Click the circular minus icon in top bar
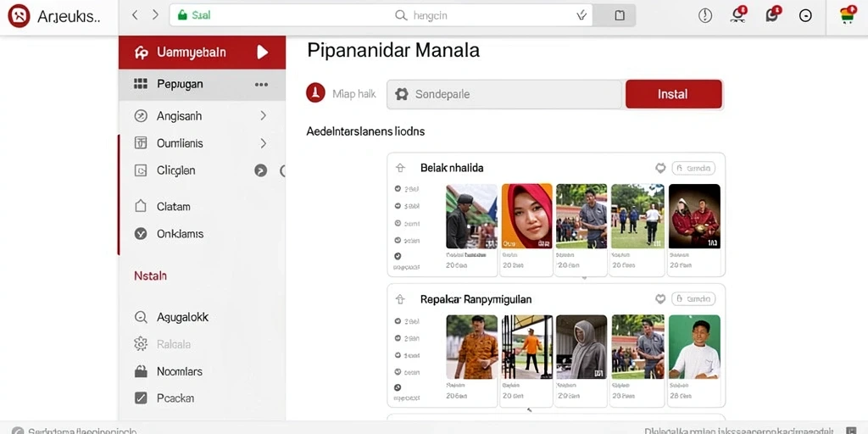The image size is (868, 434). point(805,16)
